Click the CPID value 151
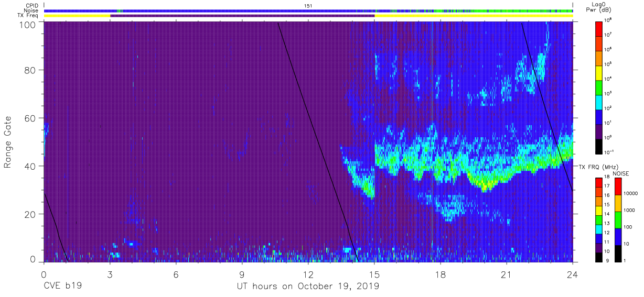This screenshot has width=644, height=297. [308, 5]
